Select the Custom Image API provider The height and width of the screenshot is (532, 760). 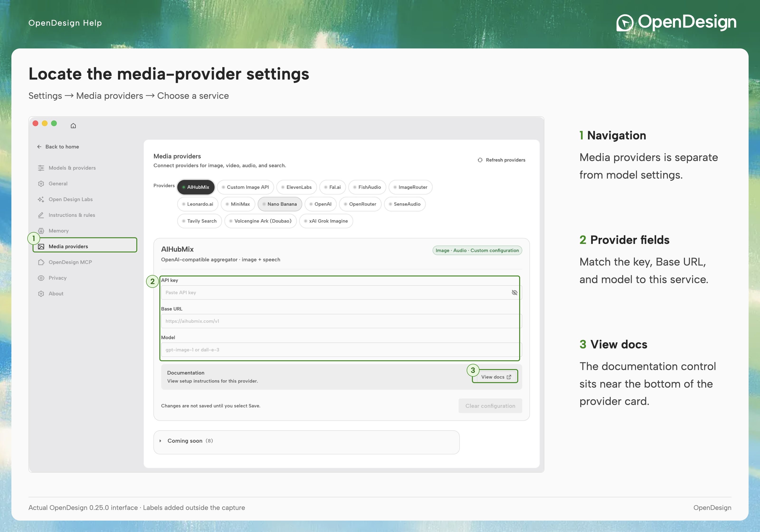click(245, 187)
